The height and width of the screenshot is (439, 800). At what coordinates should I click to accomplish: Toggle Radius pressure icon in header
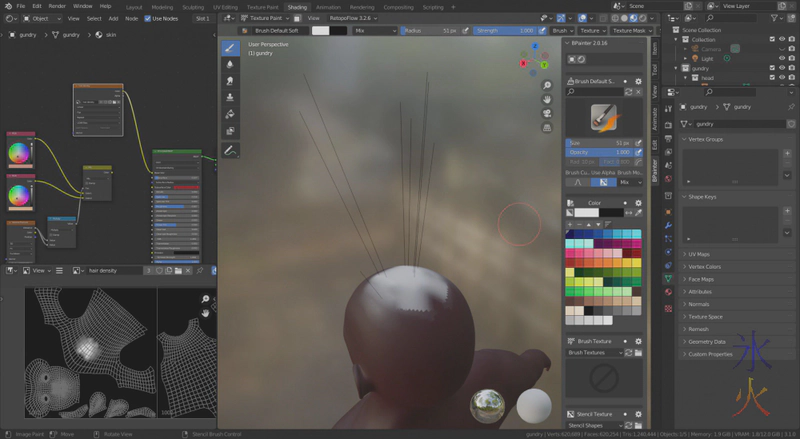[x=465, y=31]
